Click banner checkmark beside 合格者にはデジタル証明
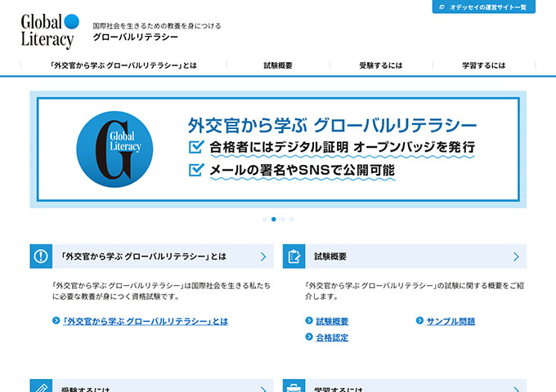This screenshot has width=556, height=392. click(x=196, y=147)
